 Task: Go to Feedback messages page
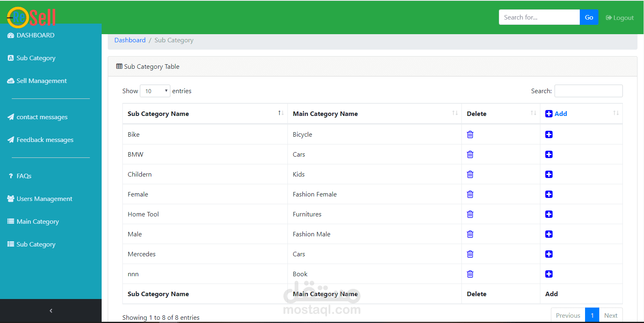(45, 140)
